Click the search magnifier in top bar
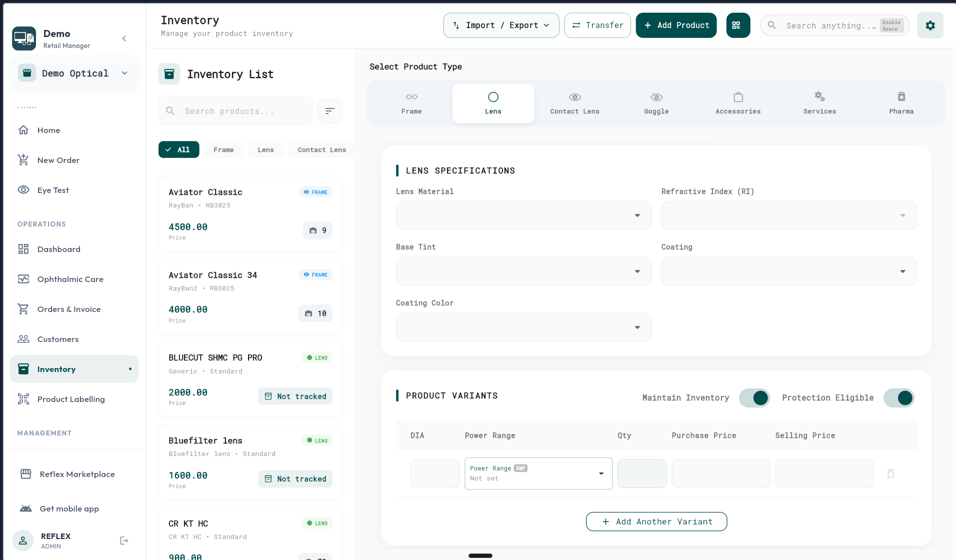The height and width of the screenshot is (560, 956). tap(772, 25)
